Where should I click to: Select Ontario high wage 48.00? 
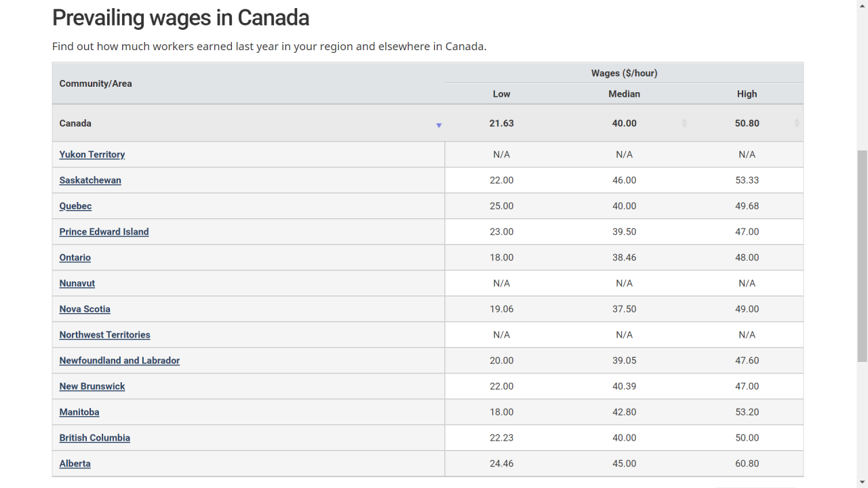click(x=747, y=258)
